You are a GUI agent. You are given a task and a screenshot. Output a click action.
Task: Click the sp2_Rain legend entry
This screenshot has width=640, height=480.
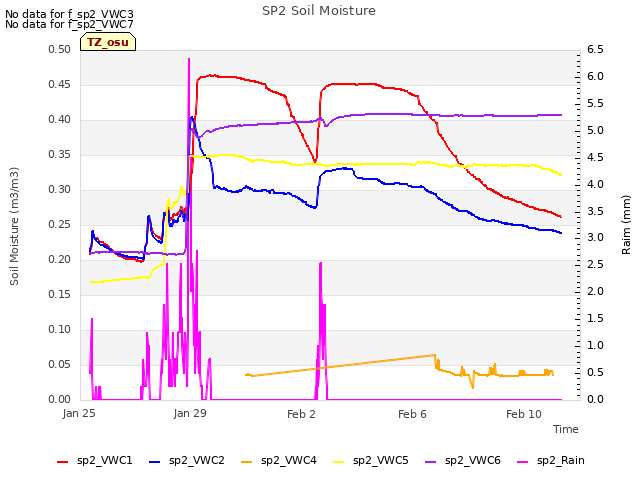pos(551,461)
